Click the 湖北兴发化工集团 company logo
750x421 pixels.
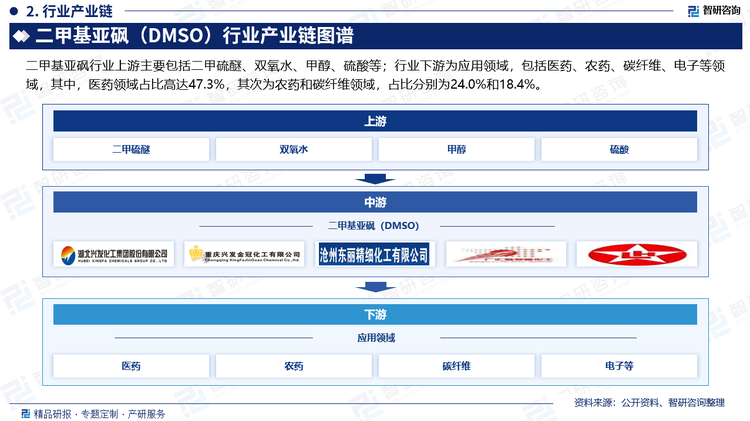click(114, 254)
